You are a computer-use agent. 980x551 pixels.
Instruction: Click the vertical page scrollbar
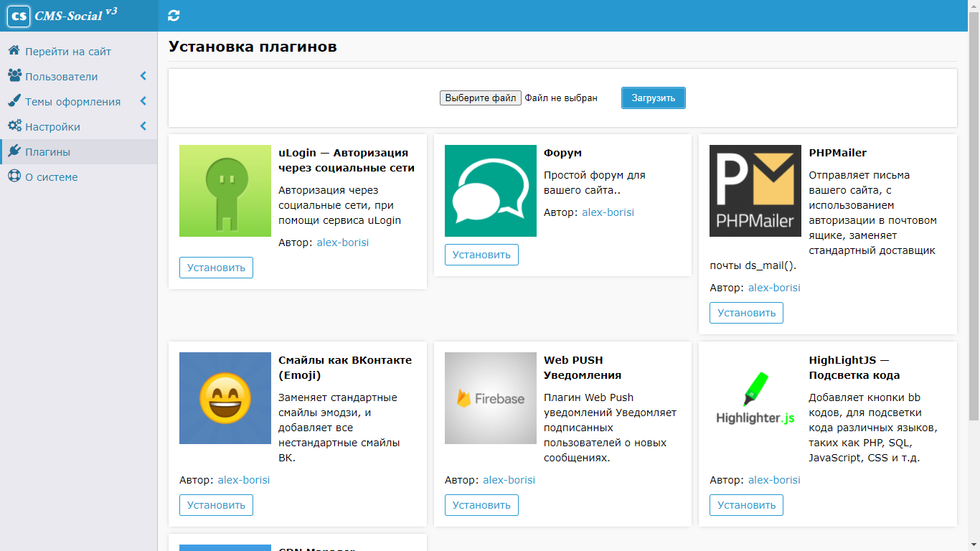click(974, 215)
